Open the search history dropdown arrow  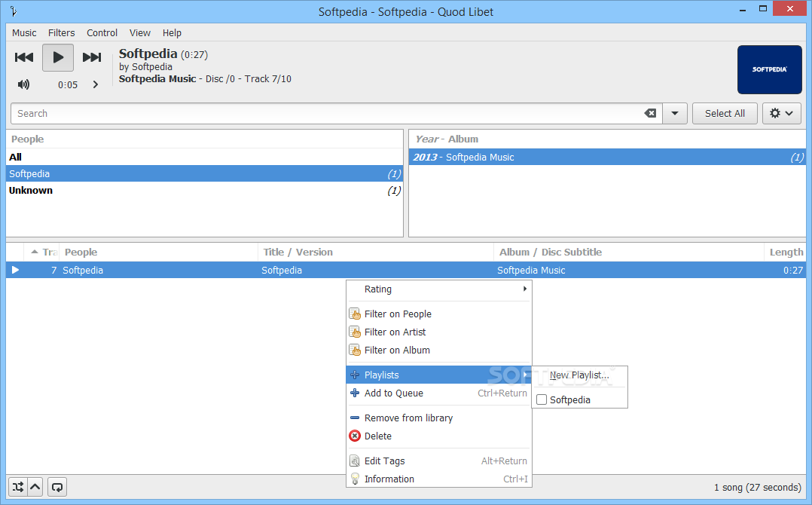(x=675, y=113)
